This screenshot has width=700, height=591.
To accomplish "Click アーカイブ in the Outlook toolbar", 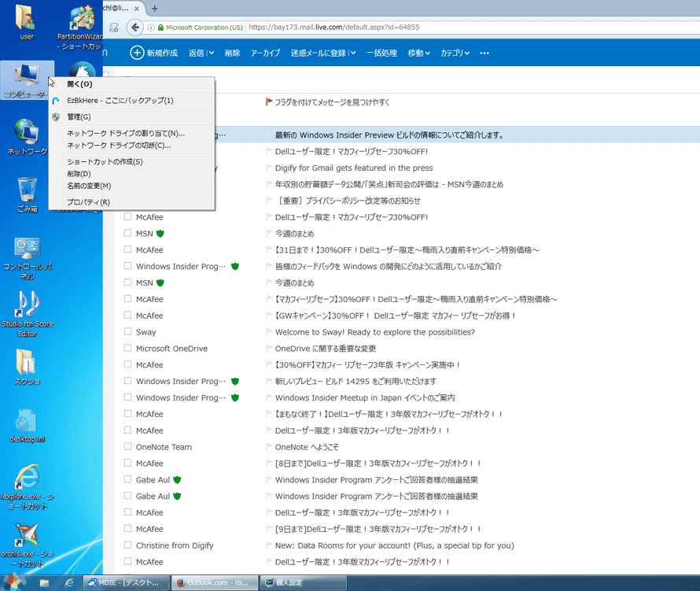I will click(x=265, y=54).
